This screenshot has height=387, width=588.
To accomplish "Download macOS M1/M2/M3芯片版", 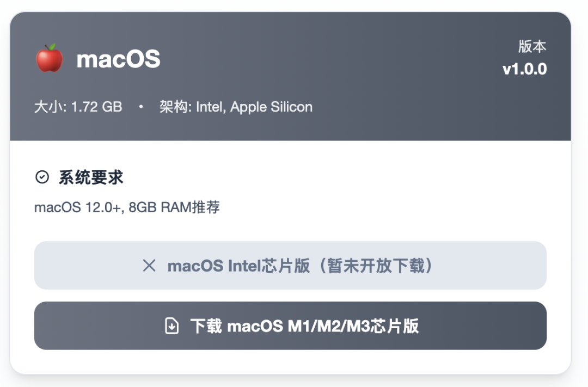I will [290, 325].
